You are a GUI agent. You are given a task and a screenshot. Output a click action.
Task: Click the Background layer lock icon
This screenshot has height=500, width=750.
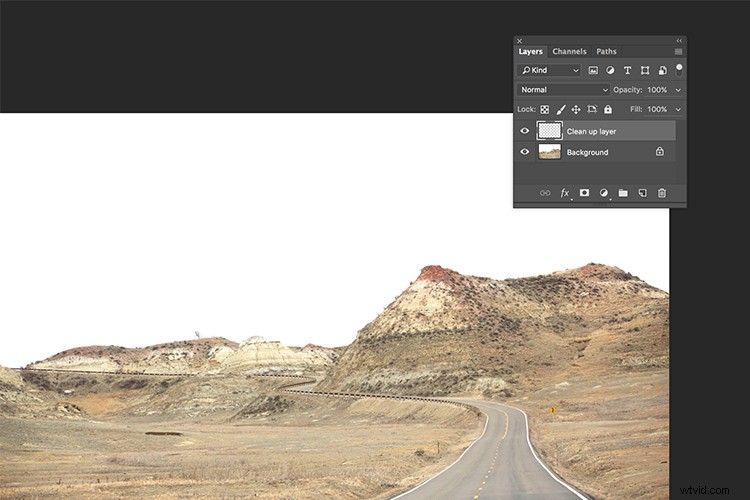(x=660, y=152)
